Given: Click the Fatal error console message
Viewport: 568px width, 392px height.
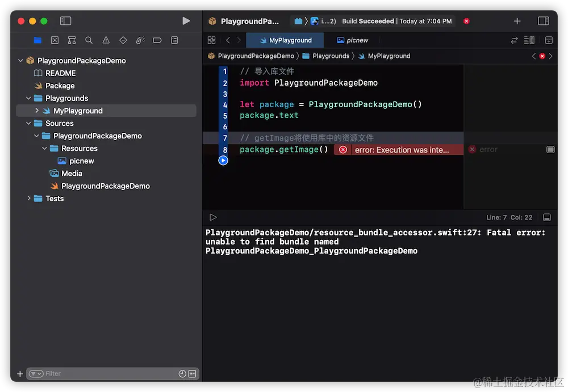Looking at the screenshot, I should 375,242.
